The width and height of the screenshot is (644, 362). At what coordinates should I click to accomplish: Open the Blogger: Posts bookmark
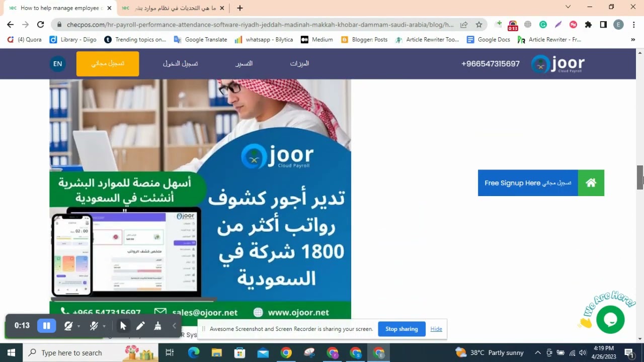coord(364,39)
